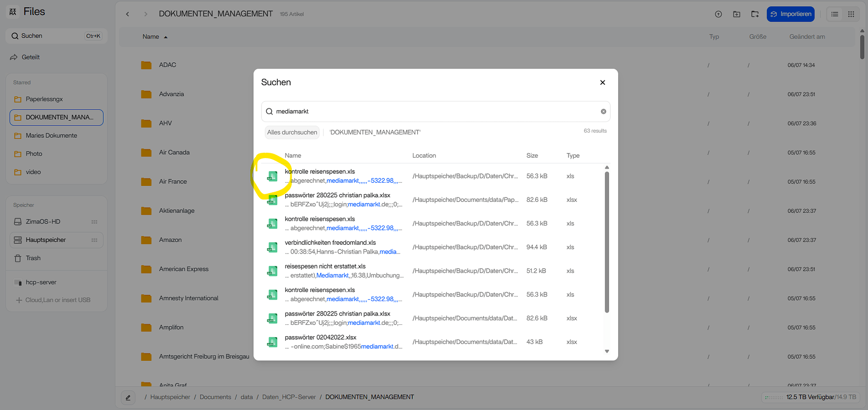Click the passwörter 02042022.xlsx file icon
This screenshot has height=410, width=868.
pos(272,342)
